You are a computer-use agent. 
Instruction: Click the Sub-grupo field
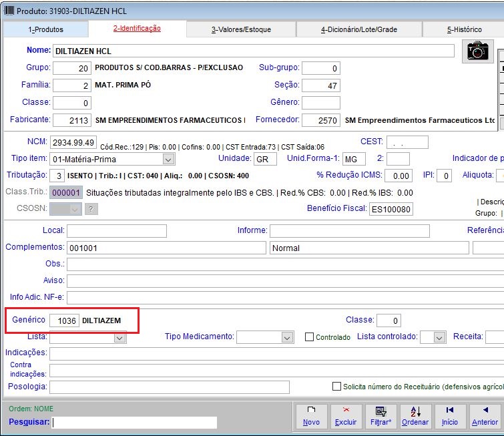(x=321, y=68)
